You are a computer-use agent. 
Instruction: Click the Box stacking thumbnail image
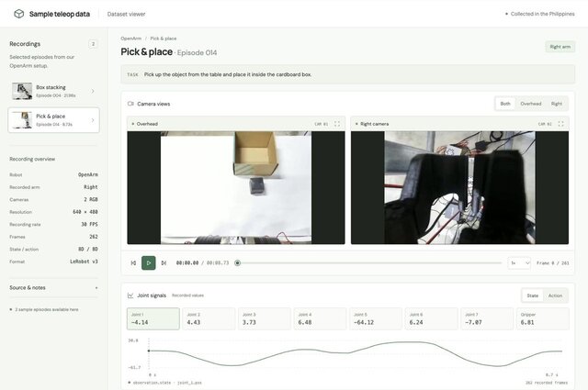pyautogui.click(x=22, y=91)
